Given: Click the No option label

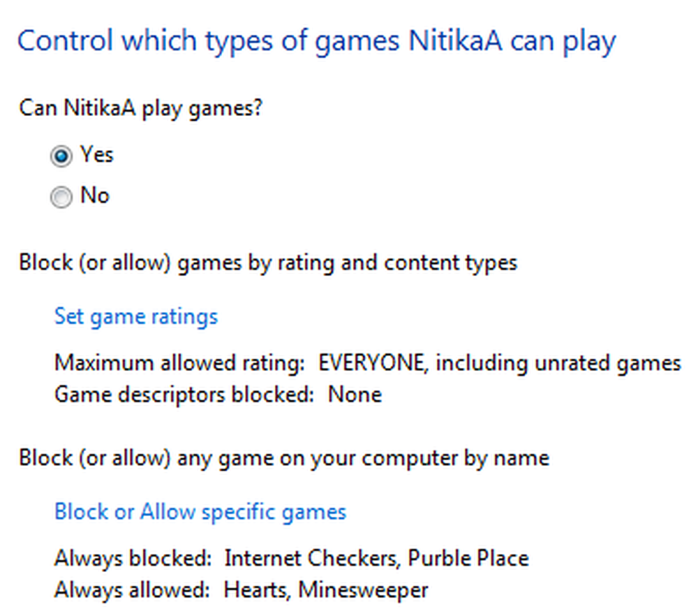Looking at the screenshot, I should 95,195.
